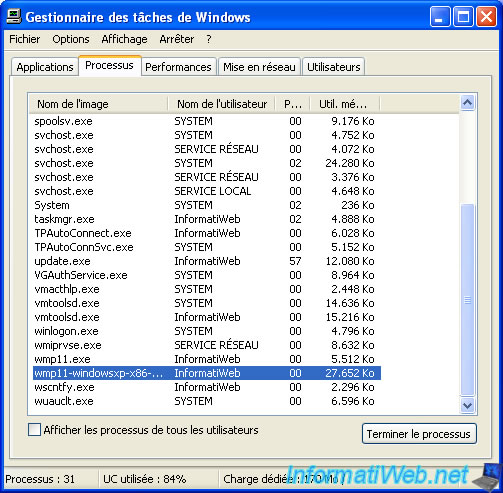Click svchost.exe with 3.376 Ko memory
The image size is (503, 493).
coord(207,177)
